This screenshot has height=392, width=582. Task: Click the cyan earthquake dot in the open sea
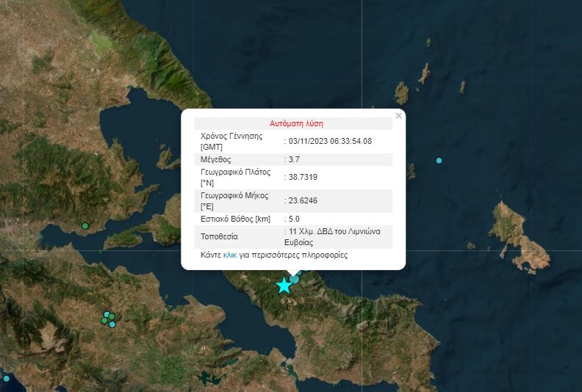[439, 160]
